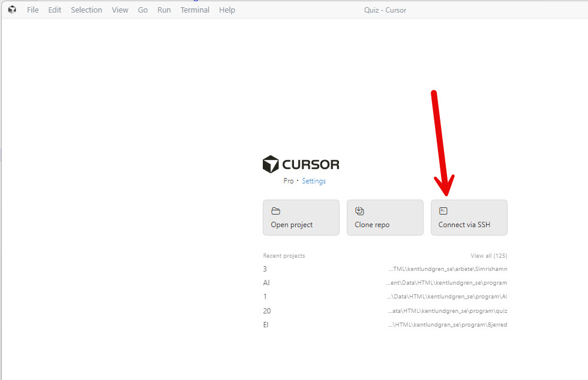Open the Terminal menu

coord(194,10)
